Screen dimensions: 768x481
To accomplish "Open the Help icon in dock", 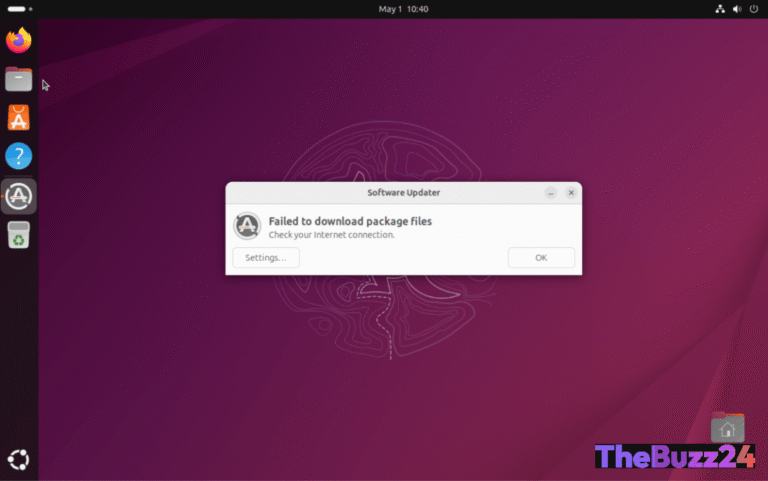I will click(x=19, y=156).
